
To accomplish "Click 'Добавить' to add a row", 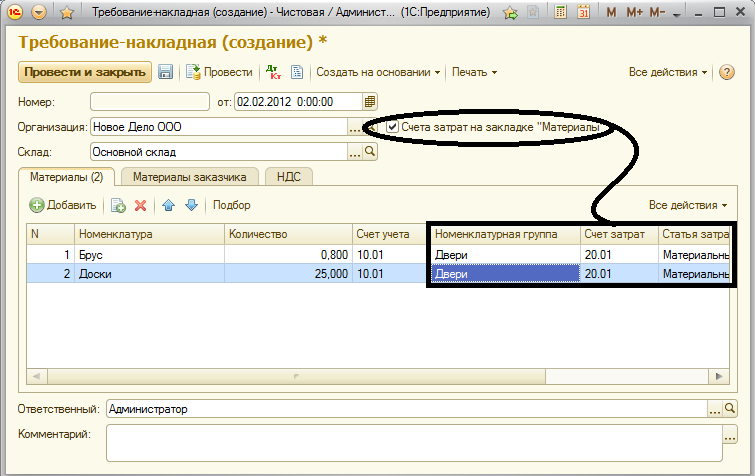I will click(63, 205).
